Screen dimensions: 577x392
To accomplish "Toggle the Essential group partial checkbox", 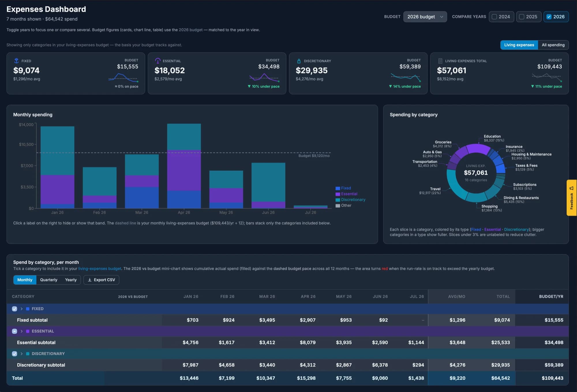I will click(14, 331).
